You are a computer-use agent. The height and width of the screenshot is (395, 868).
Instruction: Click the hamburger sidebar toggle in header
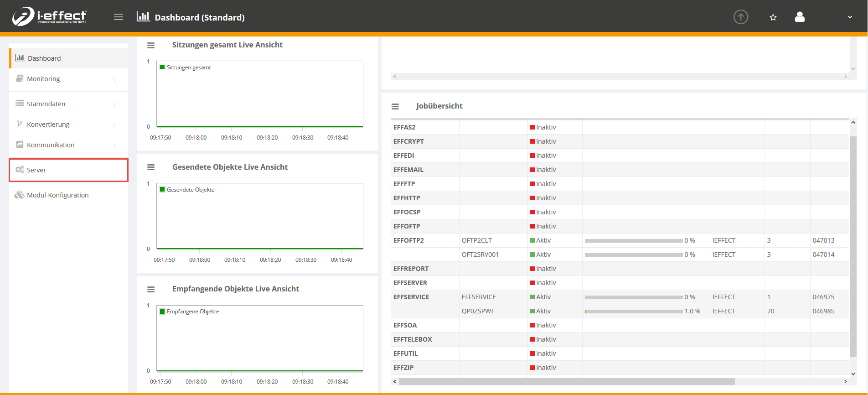click(119, 17)
